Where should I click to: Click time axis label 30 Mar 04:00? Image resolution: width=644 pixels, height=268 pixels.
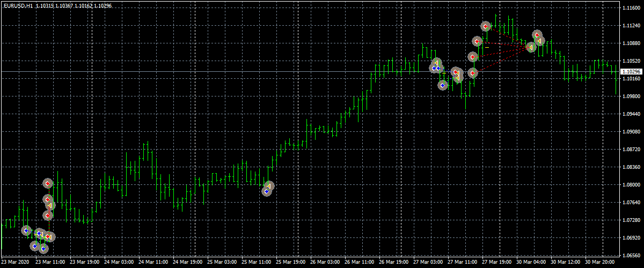[x=531, y=263]
